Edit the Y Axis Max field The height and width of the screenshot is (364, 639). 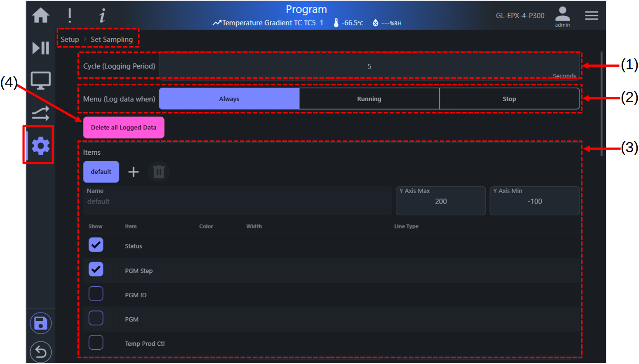click(x=441, y=201)
